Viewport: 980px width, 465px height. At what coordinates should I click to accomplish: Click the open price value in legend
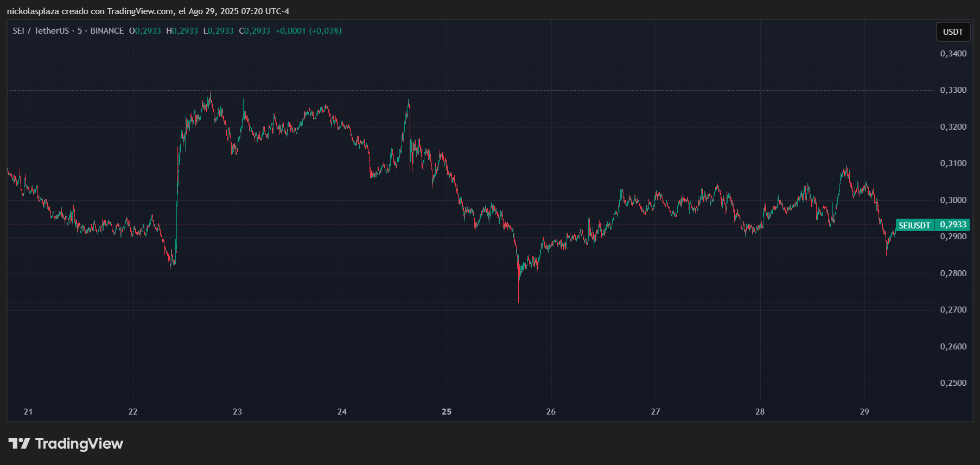coord(148,31)
